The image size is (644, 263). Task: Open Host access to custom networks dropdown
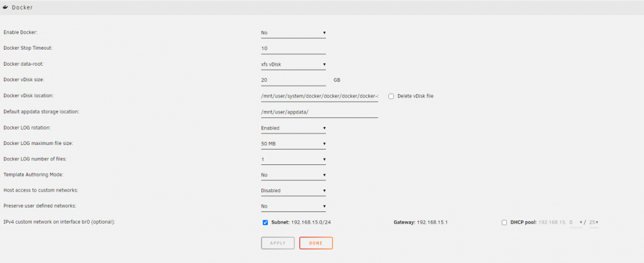tap(293, 190)
